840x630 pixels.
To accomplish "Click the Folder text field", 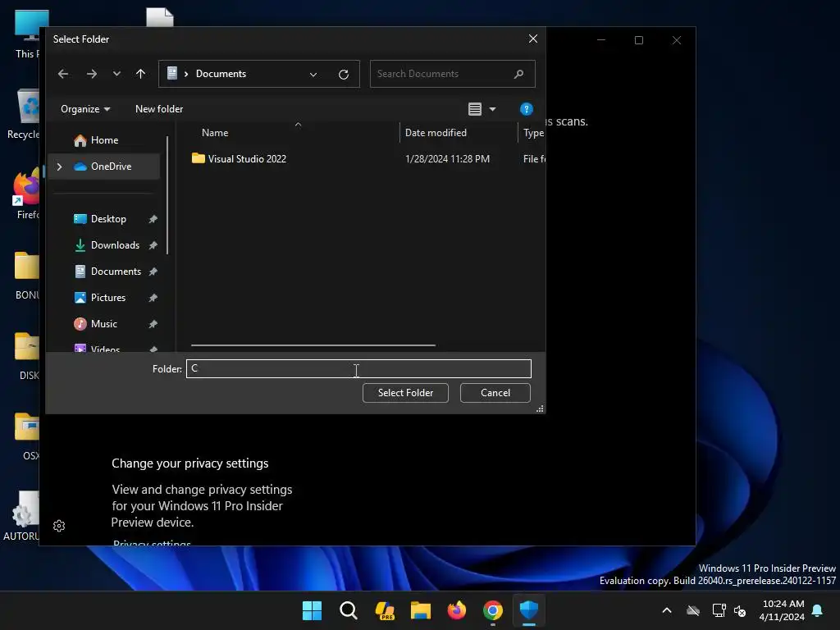I will click(358, 368).
